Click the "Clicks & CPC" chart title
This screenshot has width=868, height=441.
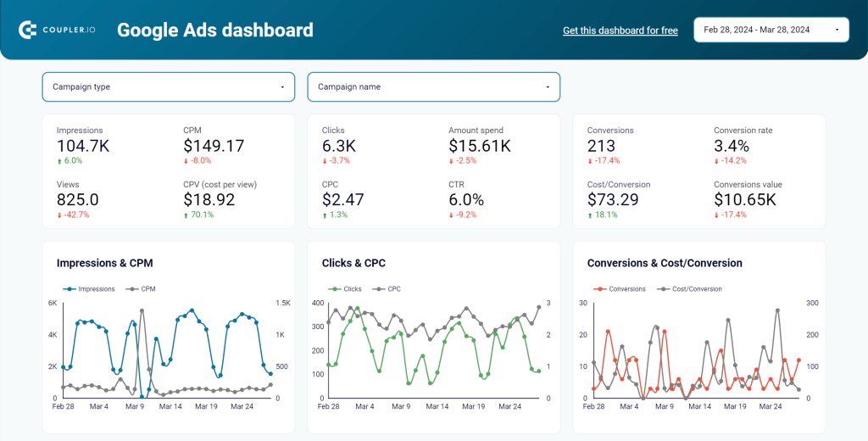click(353, 263)
